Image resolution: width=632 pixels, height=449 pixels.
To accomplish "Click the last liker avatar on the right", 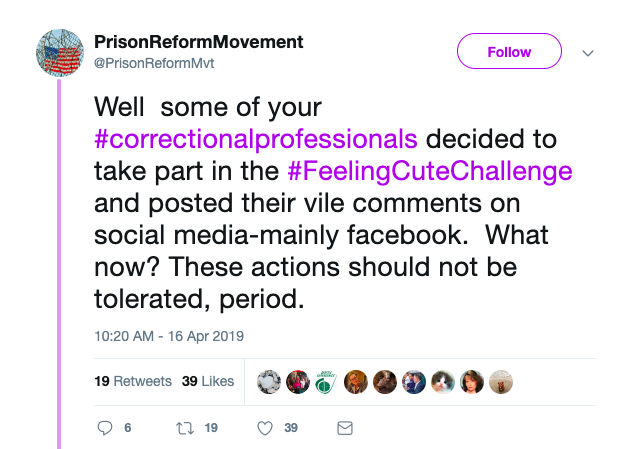I will (x=502, y=381).
